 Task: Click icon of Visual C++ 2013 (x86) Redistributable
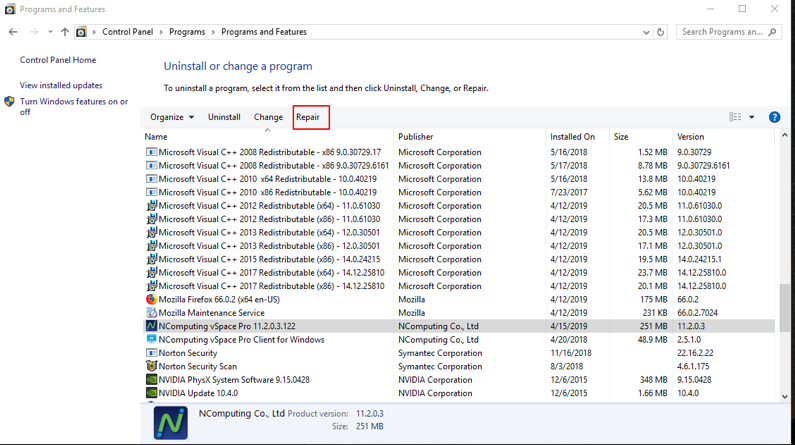point(151,246)
